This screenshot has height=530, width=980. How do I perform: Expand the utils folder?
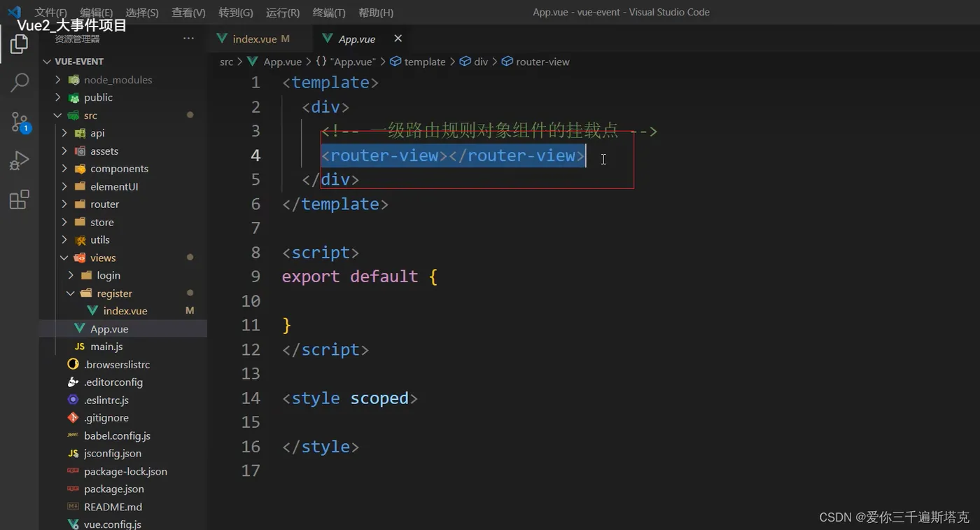point(123,240)
